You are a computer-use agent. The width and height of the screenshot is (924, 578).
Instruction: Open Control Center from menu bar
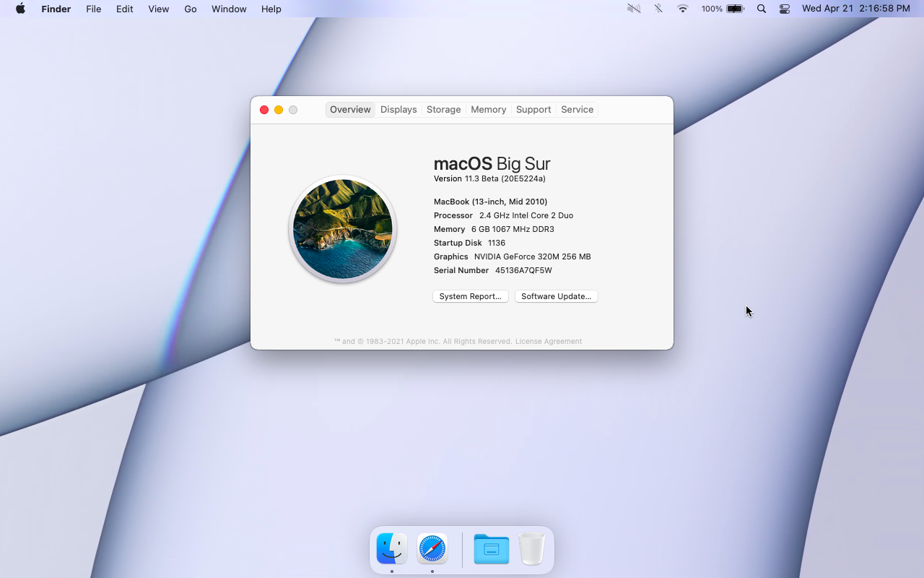pos(785,9)
